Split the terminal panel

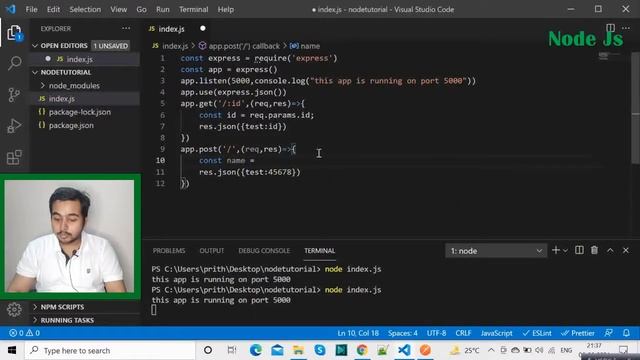click(x=579, y=250)
